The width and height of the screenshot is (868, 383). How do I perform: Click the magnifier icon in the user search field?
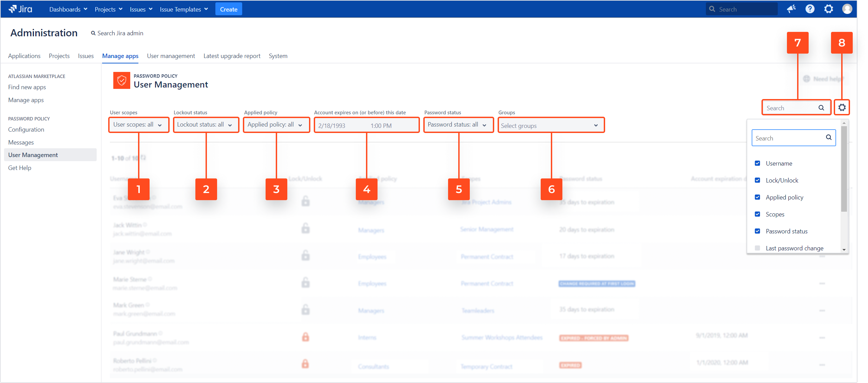click(821, 108)
